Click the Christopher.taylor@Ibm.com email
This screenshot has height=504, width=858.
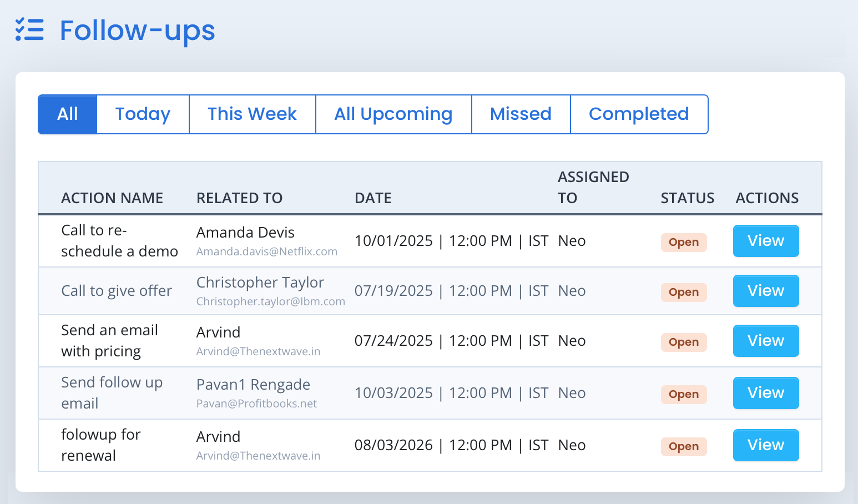coord(270,302)
